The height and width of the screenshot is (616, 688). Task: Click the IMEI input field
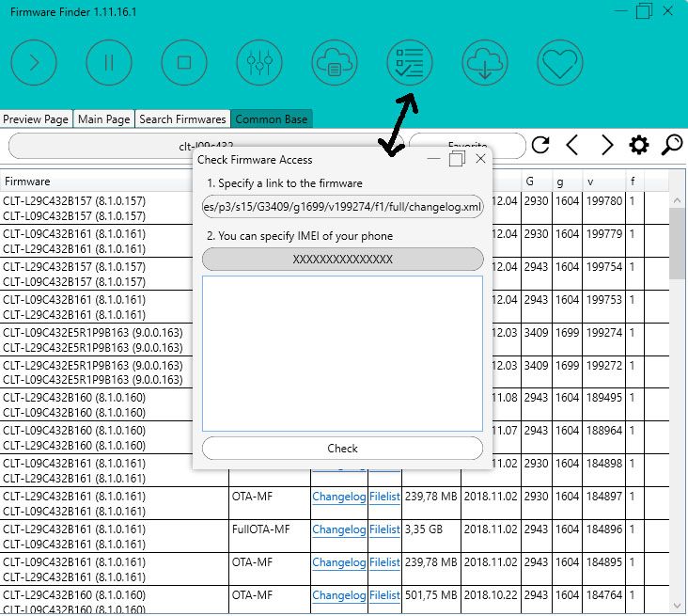coord(343,259)
